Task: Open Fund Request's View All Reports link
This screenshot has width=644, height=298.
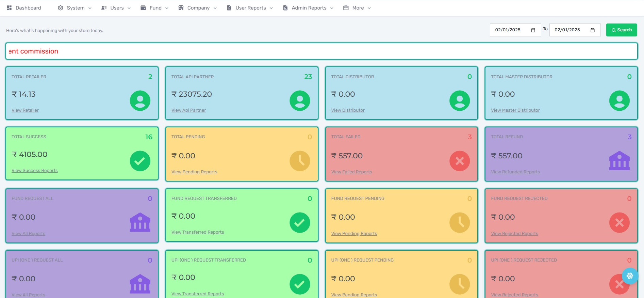Action: tap(28, 233)
